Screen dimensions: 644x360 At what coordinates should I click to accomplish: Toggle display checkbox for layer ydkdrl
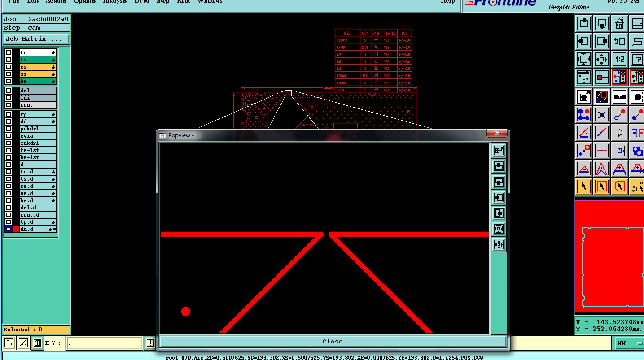[x=9, y=129]
